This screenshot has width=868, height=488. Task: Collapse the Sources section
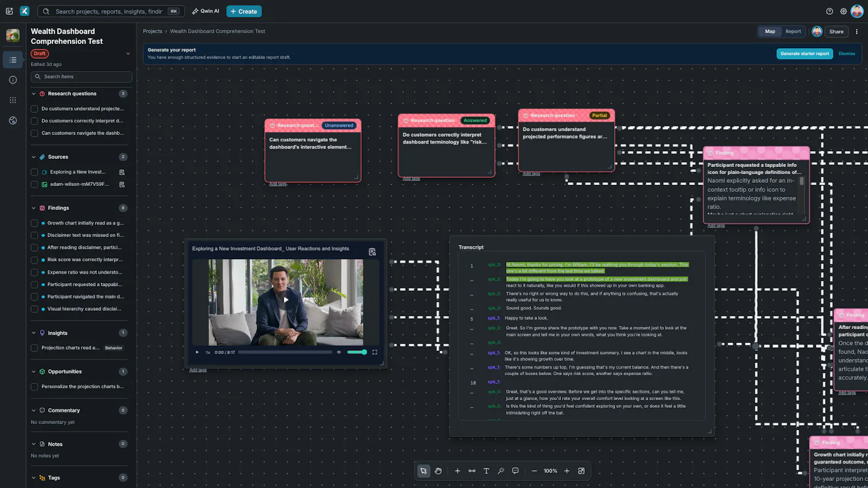pos(34,157)
